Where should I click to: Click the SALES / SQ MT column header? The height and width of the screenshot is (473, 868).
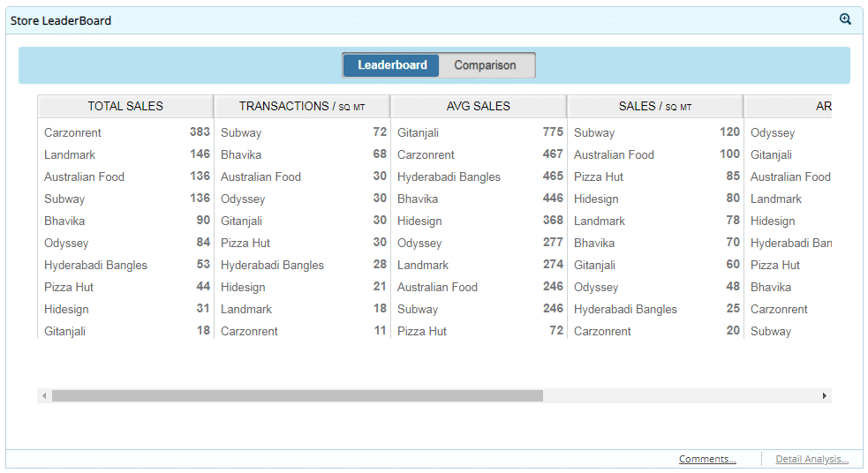pyautogui.click(x=655, y=106)
